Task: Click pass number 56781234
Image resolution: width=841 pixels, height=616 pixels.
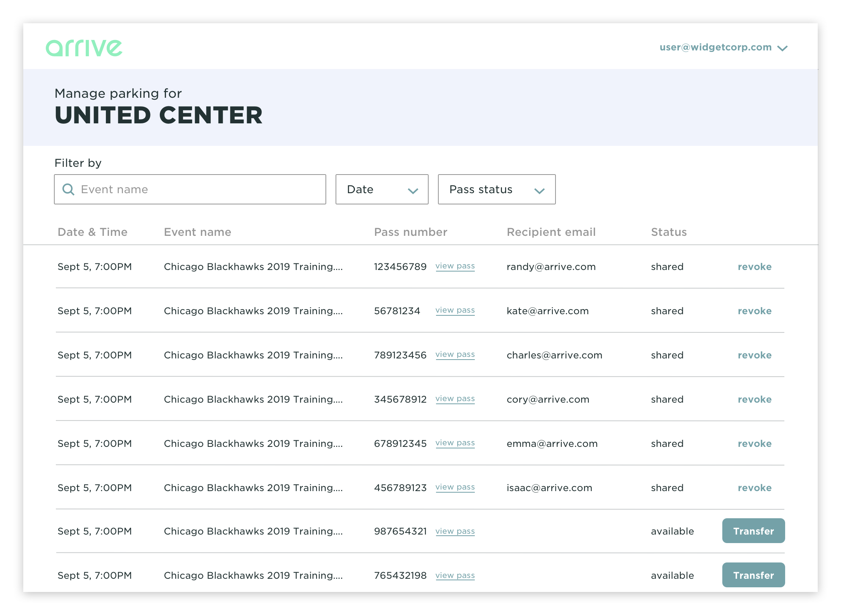Action: click(397, 311)
